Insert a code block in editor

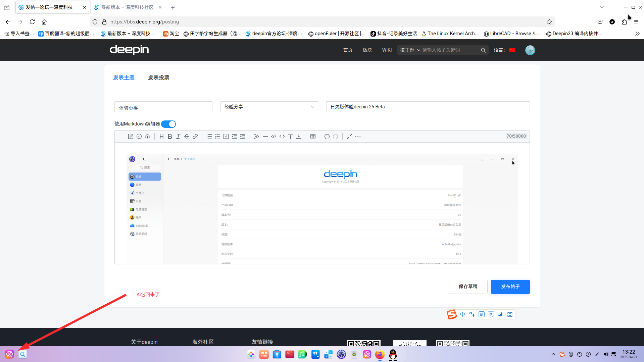(x=274, y=137)
